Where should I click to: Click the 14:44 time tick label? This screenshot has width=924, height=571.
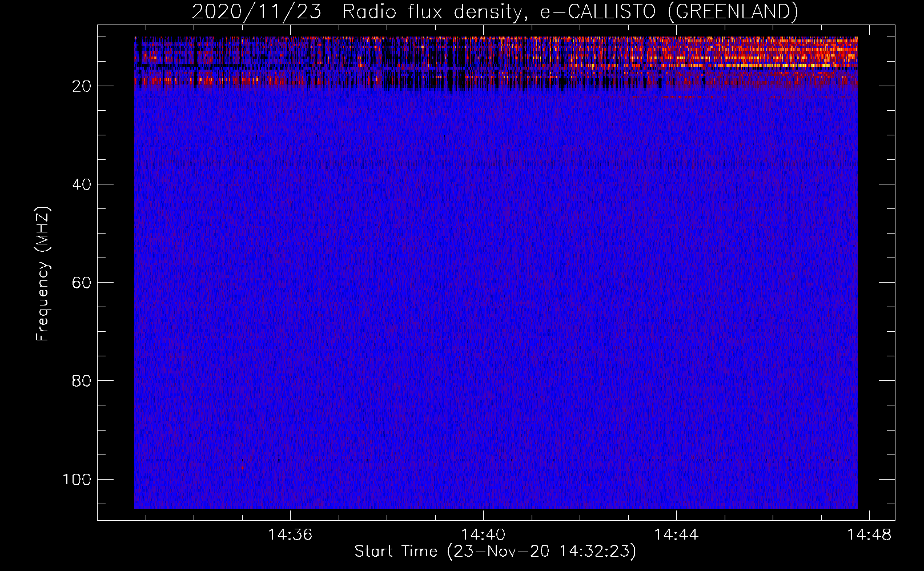click(x=676, y=534)
